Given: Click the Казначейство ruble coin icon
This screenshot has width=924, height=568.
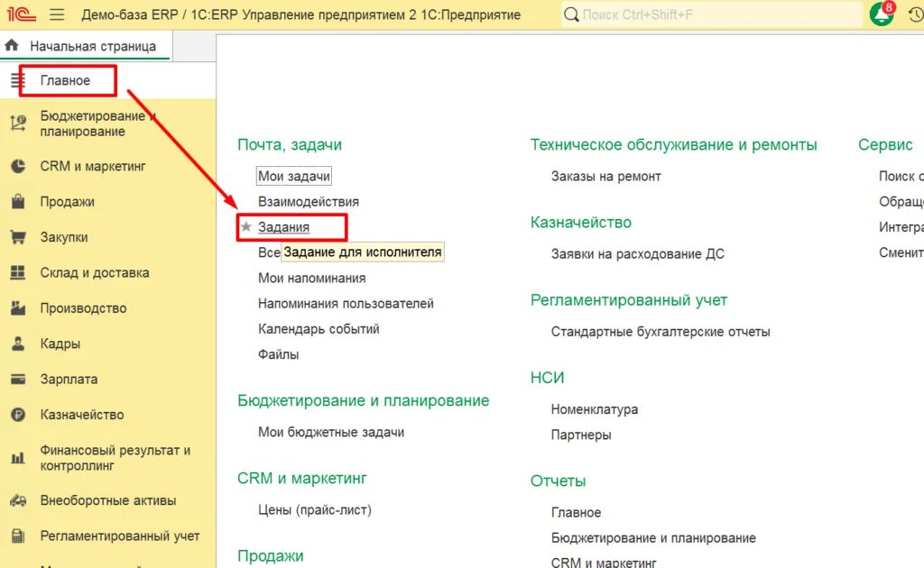Looking at the screenshot, I should [18, 415].
